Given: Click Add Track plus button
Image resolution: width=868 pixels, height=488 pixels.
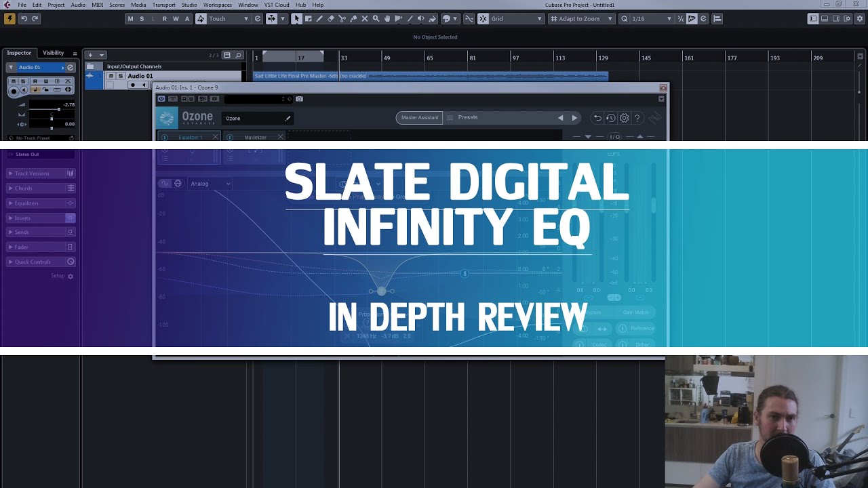Looking at the screenshot, I should tap(90, 55).
